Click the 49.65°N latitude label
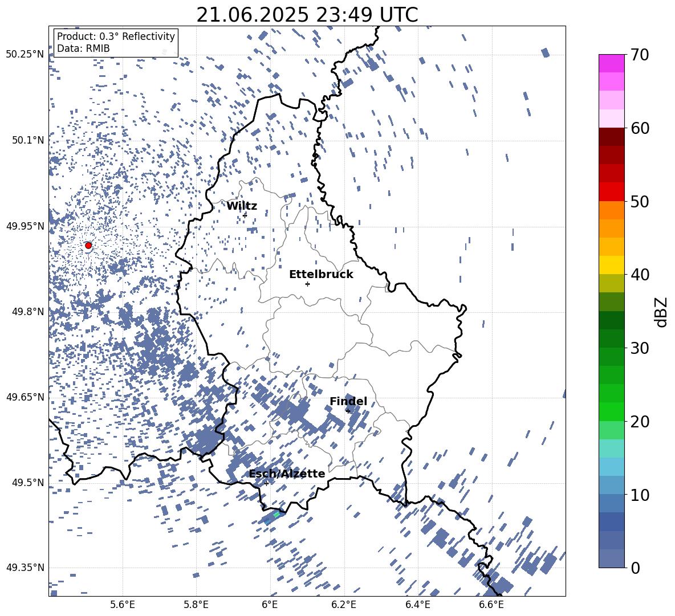 click(x=25, y=397)
